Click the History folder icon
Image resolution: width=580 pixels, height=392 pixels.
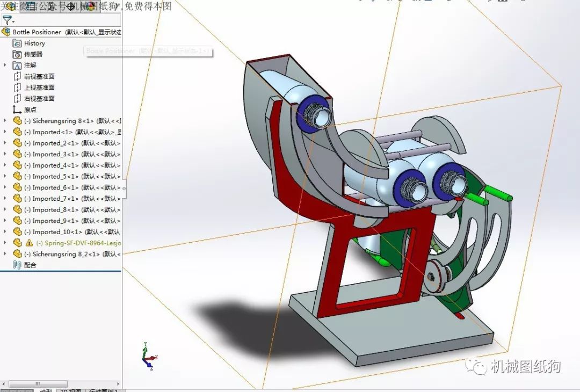click(17, 43)
